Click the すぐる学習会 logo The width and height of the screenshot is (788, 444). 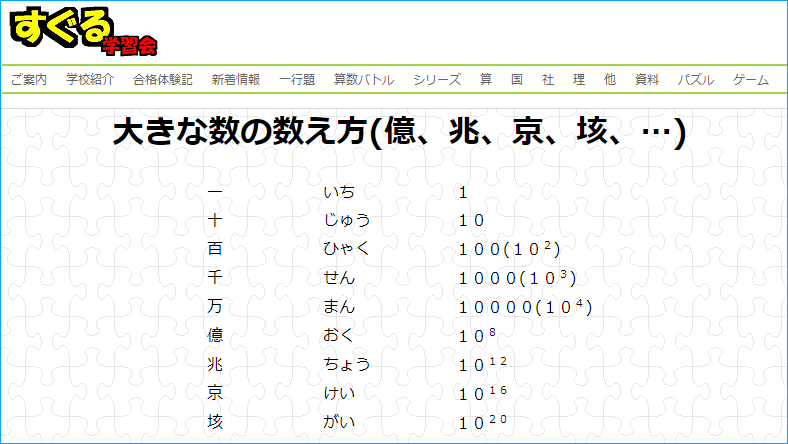click(83, 31)
